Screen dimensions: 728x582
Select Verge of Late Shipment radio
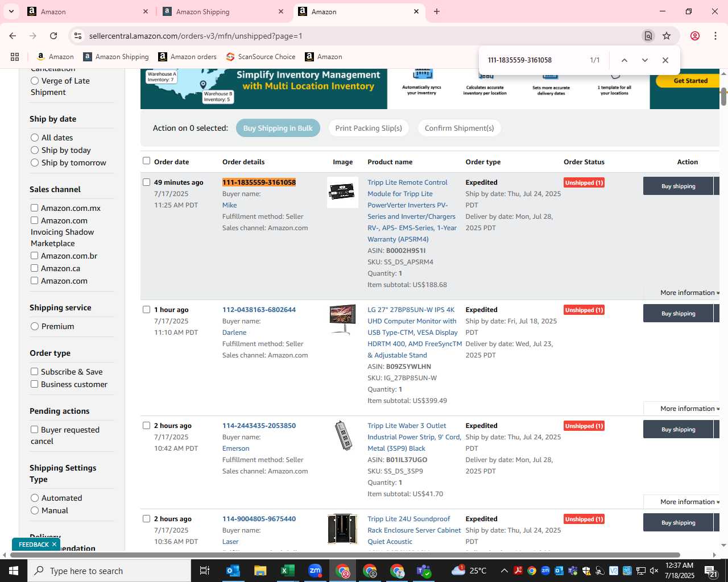pyautogui.click(x=35, y=81)
